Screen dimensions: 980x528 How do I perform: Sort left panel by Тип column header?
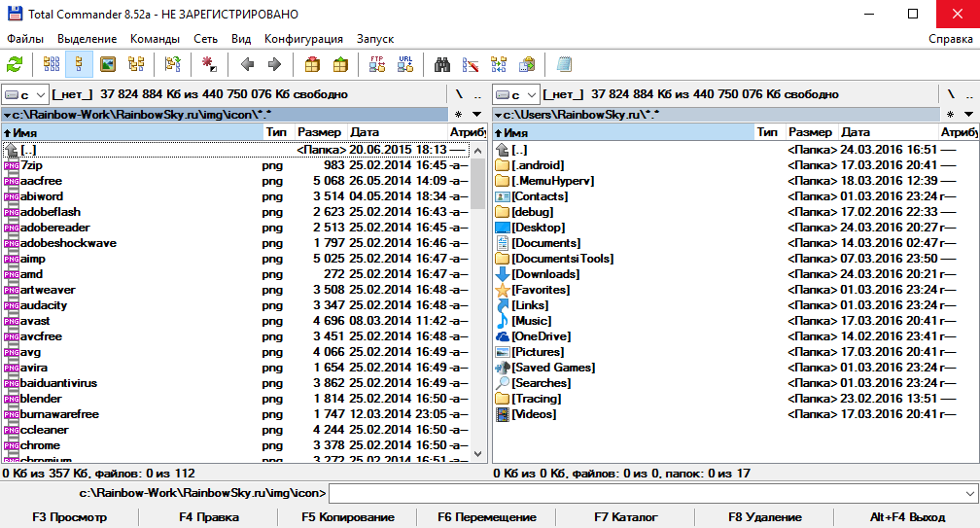(x=279, y=132)
